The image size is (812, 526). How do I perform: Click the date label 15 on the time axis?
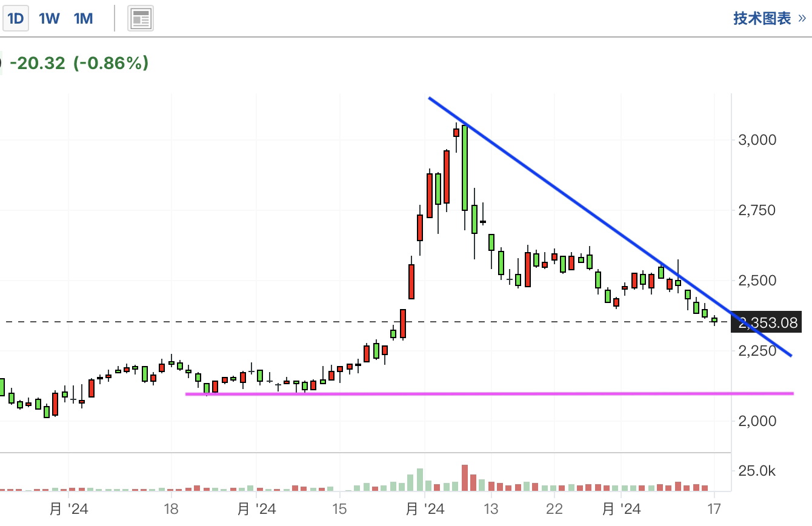[339, 509]
